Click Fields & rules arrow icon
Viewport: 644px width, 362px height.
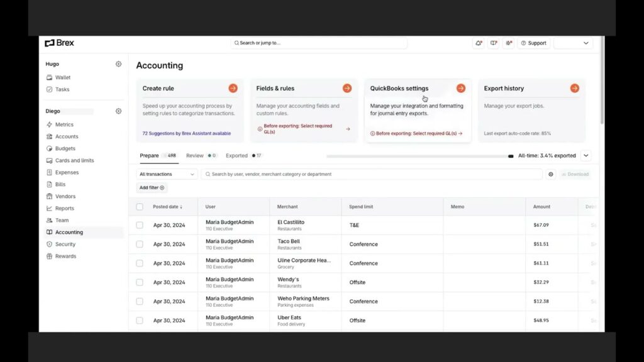click(347, 88)
